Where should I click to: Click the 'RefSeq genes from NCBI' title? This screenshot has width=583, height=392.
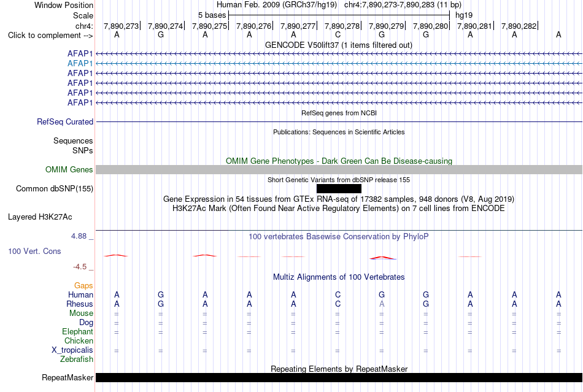[x=339, y=113]
